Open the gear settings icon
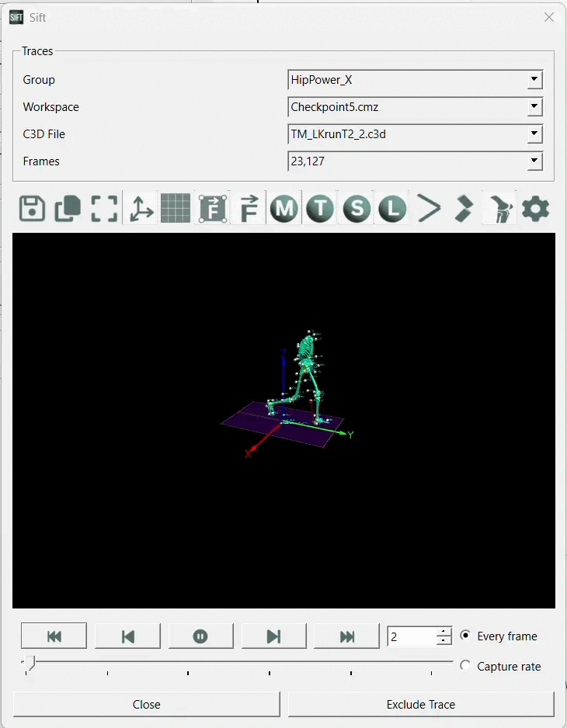 point(535,209)
